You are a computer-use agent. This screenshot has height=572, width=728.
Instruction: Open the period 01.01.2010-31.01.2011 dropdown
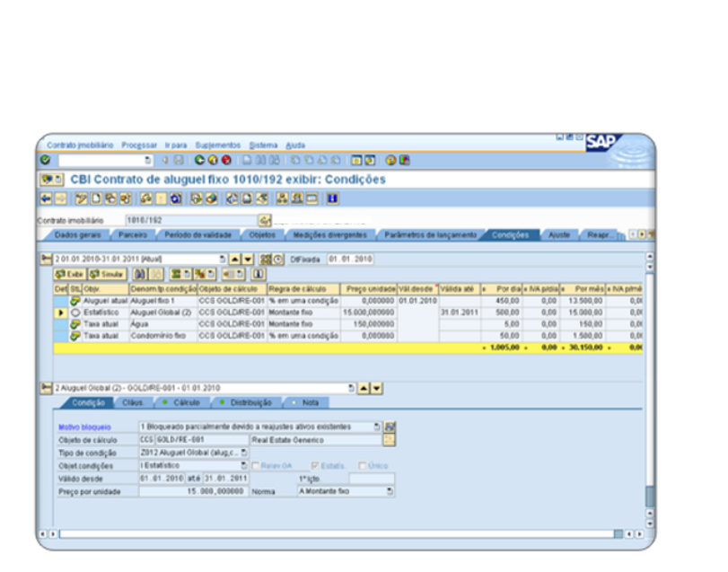point(223,260)
